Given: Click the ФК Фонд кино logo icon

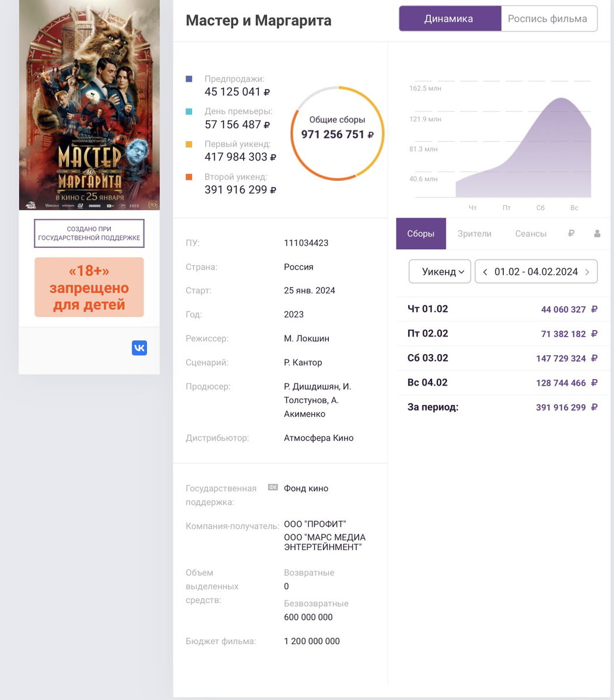Looking at the screenshot, I should point(273,487).
